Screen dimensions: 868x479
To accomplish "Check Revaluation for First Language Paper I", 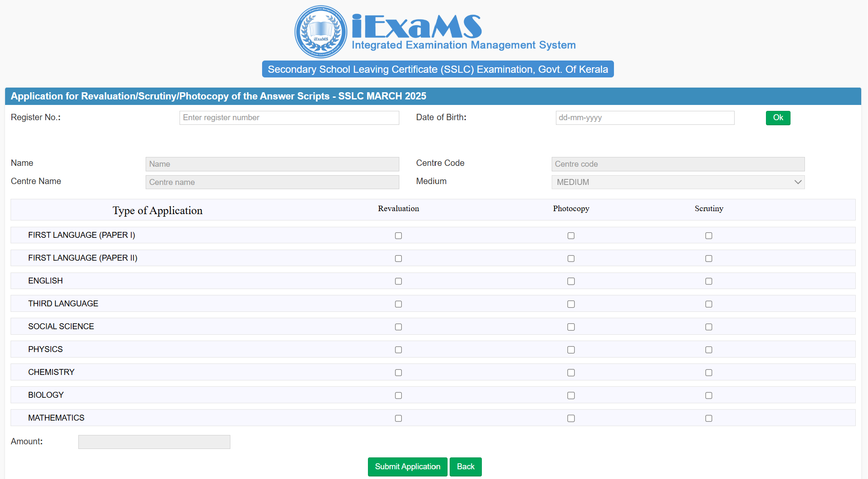I will [x=398, y=236].
